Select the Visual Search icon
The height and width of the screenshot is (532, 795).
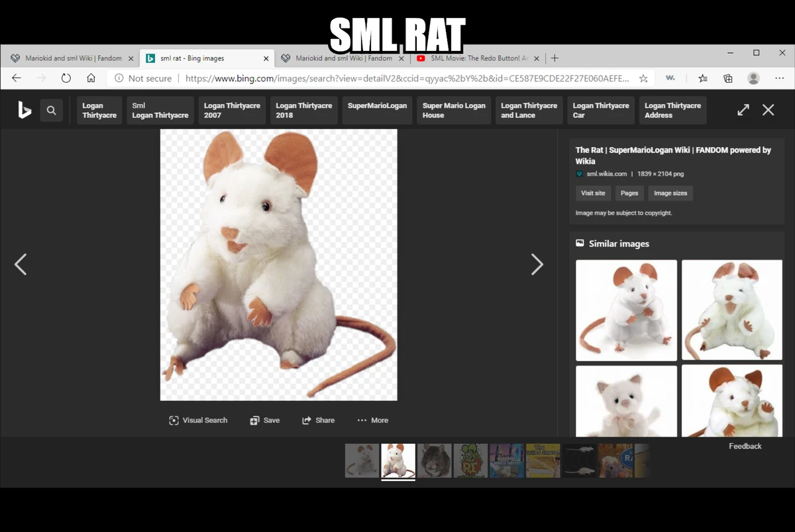(174, 420)
